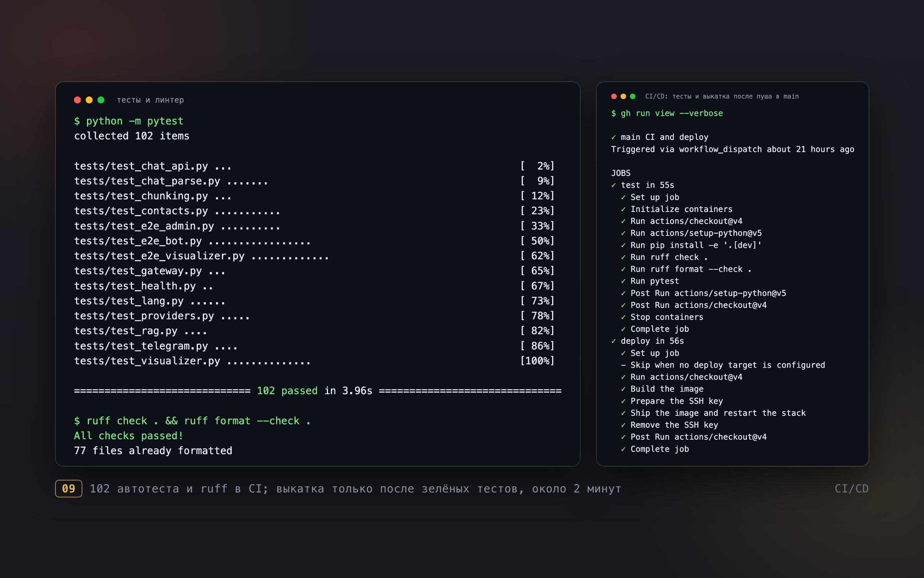Click tests/test_chunking.py row
The image size is (924, 578).
coord(314,196)
